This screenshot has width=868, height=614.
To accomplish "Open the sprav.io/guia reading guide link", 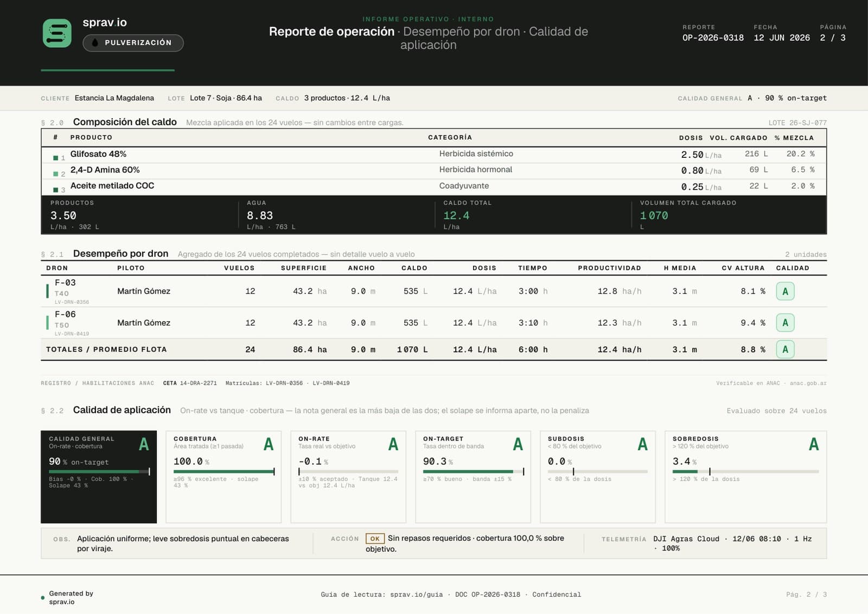I will [x=416, y=594].
